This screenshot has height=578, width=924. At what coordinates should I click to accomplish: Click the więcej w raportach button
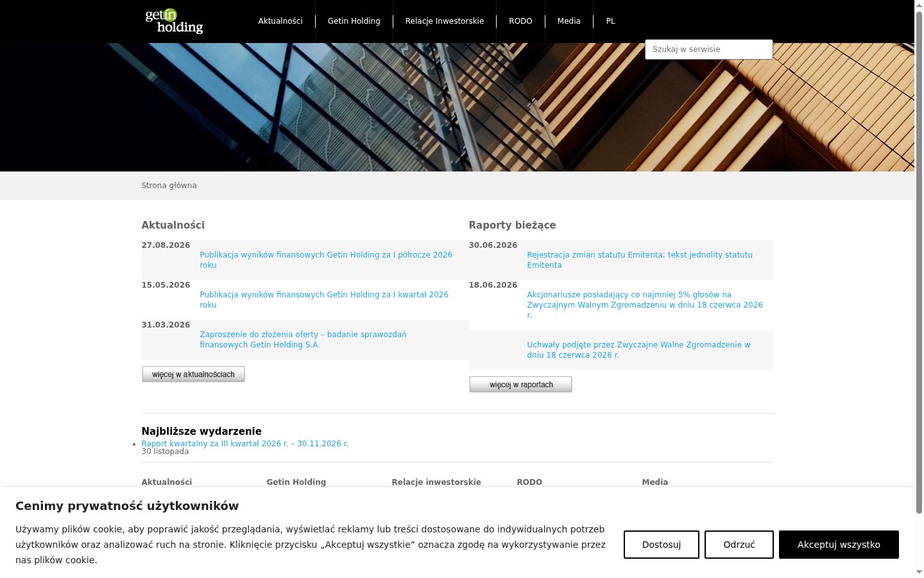(520, 385)
